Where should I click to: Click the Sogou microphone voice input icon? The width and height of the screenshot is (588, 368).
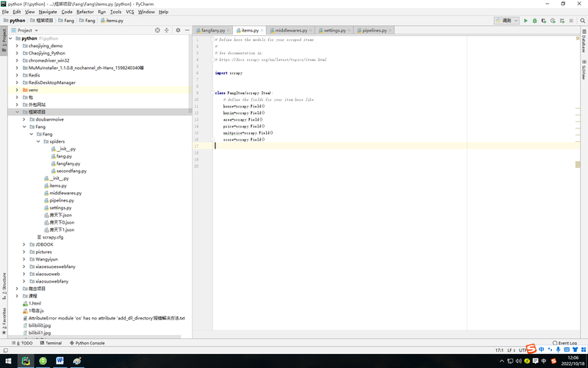click(x=558, y=350)
